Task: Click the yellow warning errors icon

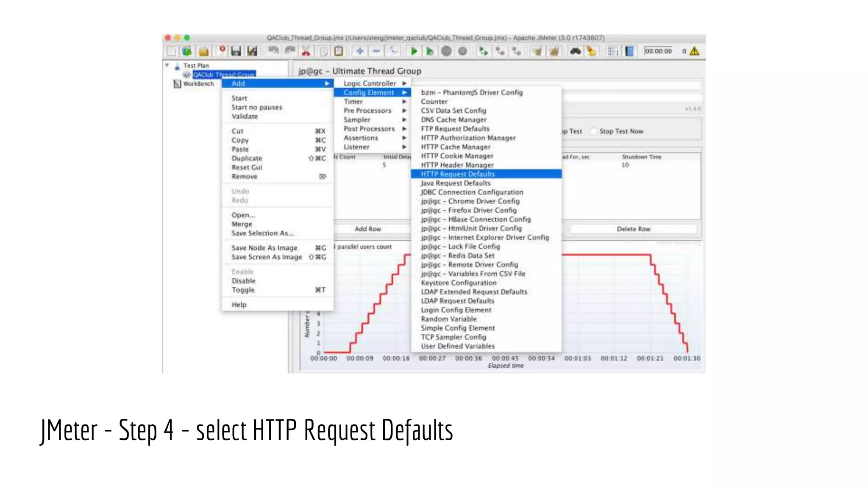Action: (694, 51)
